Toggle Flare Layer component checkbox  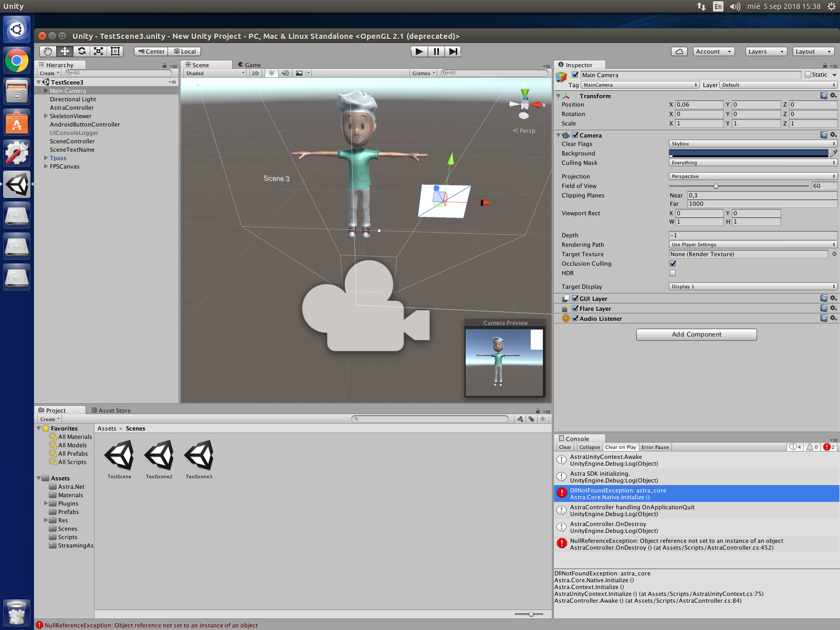(x=575, y=308)
